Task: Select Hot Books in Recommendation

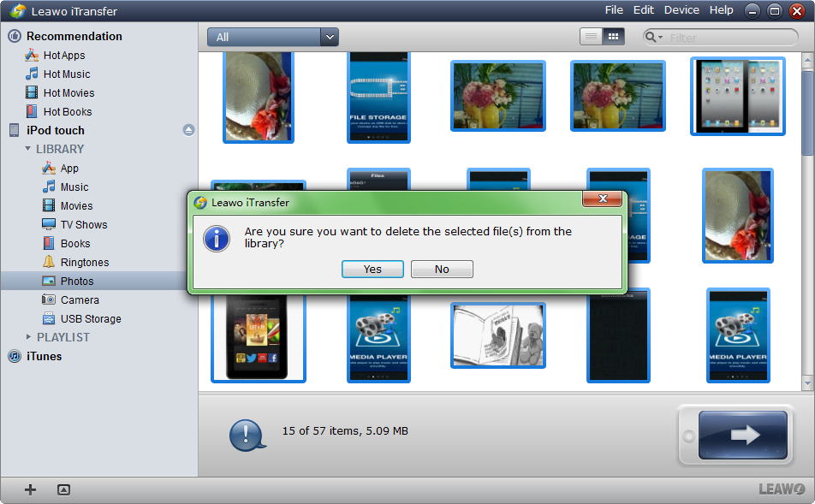Action: [x=68, y=111]
